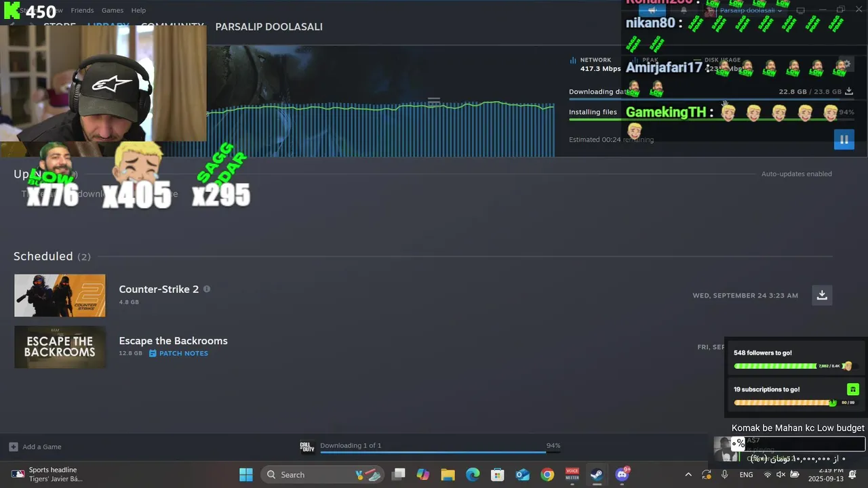The height and width of the screenshot is (488, 868).
Task: Click download icon next to 22.8 GB
Action: coord(849,91)
